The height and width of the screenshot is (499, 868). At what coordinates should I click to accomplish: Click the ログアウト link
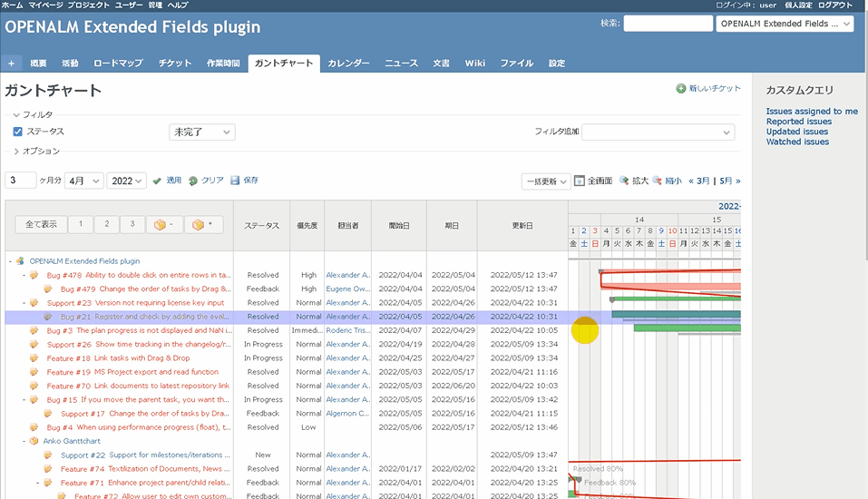point(835,5)
